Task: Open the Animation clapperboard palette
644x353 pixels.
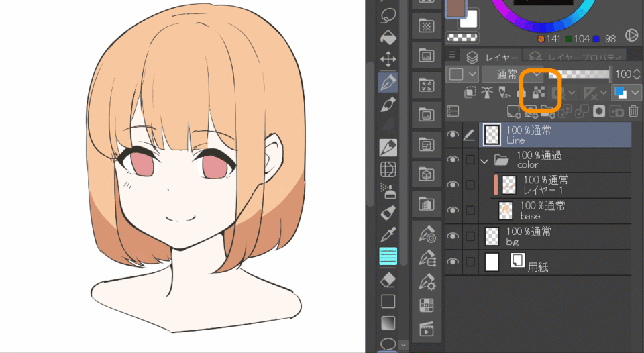Action: pyautogui.click(x=427, y=329)
